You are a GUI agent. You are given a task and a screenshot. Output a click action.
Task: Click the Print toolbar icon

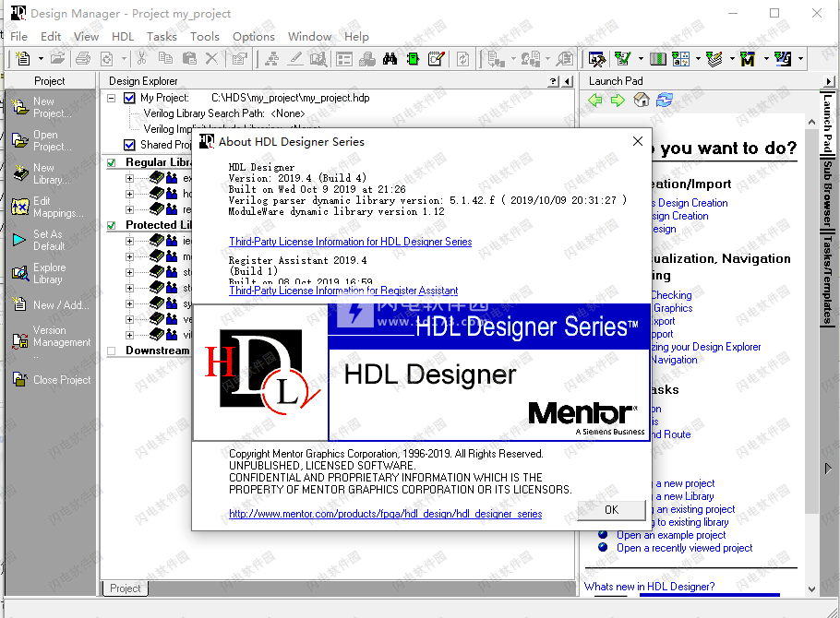(83, 58)
